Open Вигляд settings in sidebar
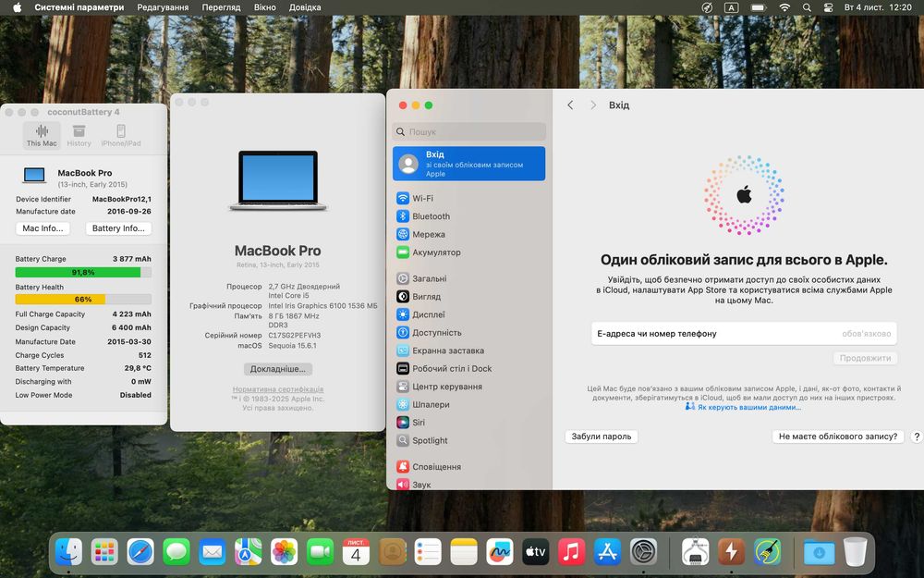This screenshot has width=924, height=578. pyautogui.click(x=469, y=297)
